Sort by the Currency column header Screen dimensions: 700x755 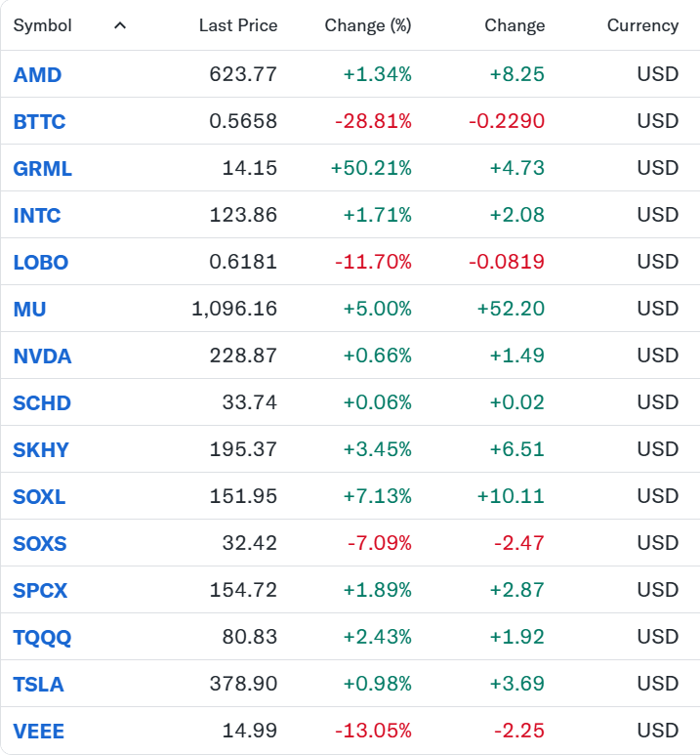(x=642, y=25)
